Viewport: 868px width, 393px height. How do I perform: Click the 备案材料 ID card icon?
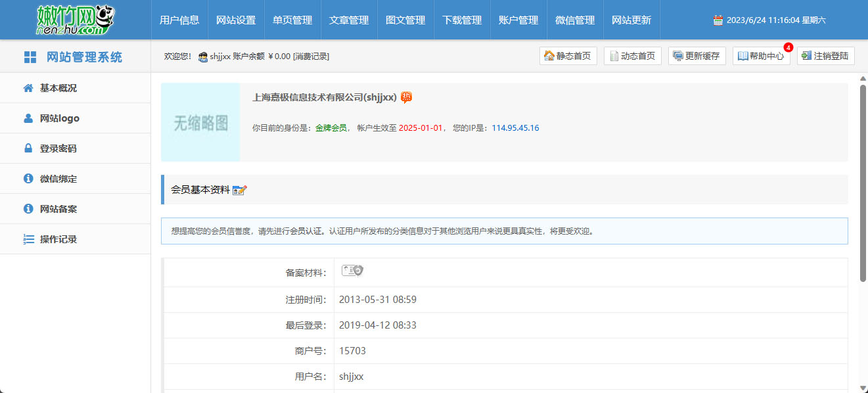(x=352, y=271)
